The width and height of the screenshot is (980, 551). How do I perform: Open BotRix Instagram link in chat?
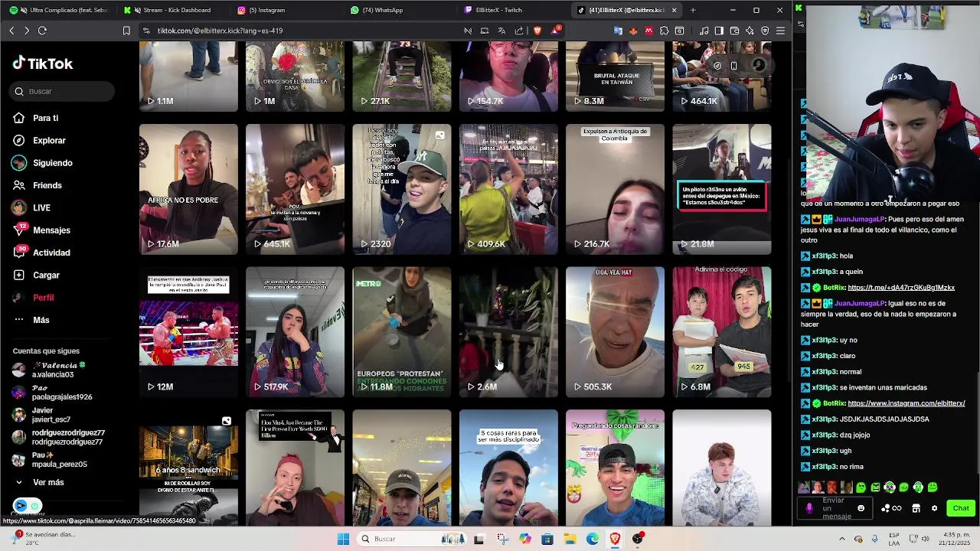tap(906, 403)
